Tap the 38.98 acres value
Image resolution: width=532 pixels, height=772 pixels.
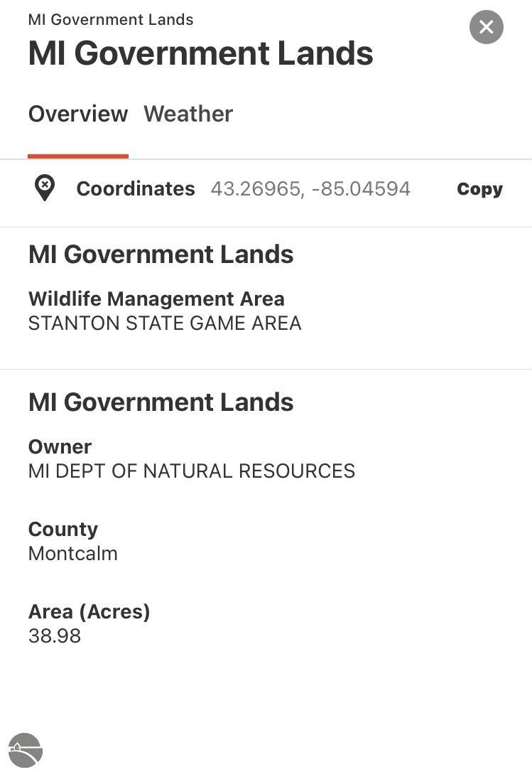[55, 636]
